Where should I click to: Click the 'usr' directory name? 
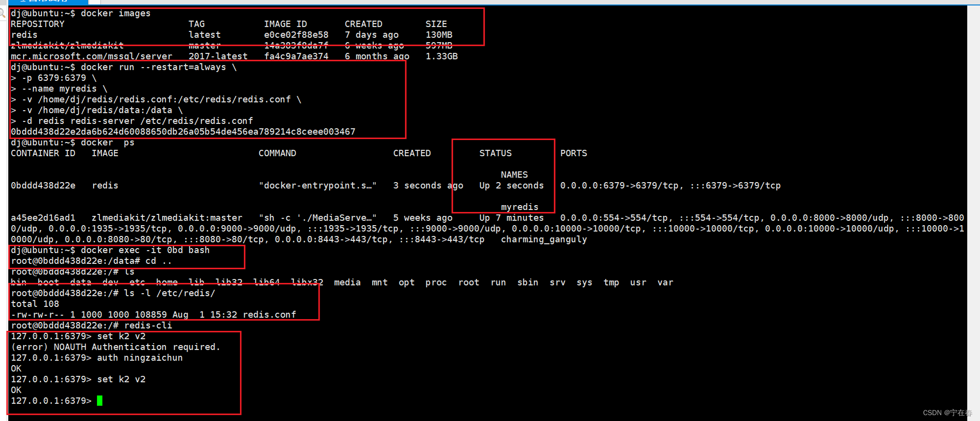638,282
